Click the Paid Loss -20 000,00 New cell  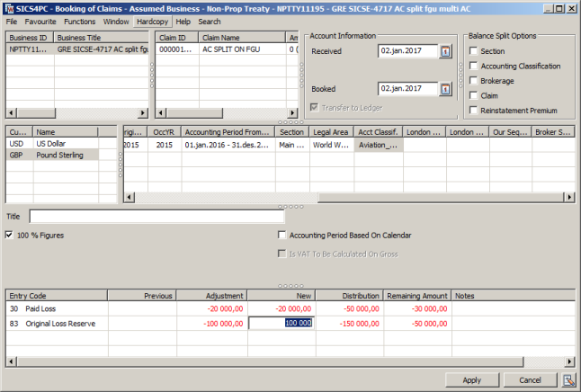click(x=282, y=308)
